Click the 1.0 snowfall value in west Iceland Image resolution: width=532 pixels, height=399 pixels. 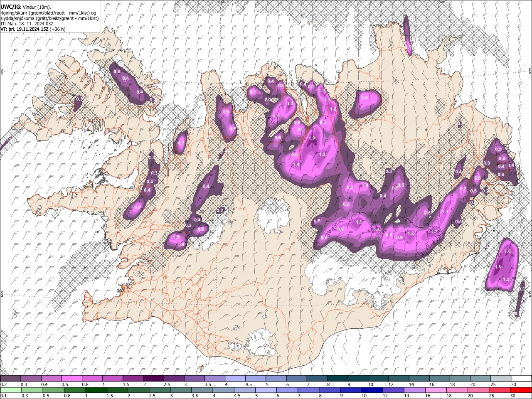pyautogui.click(x=176, y=237)
